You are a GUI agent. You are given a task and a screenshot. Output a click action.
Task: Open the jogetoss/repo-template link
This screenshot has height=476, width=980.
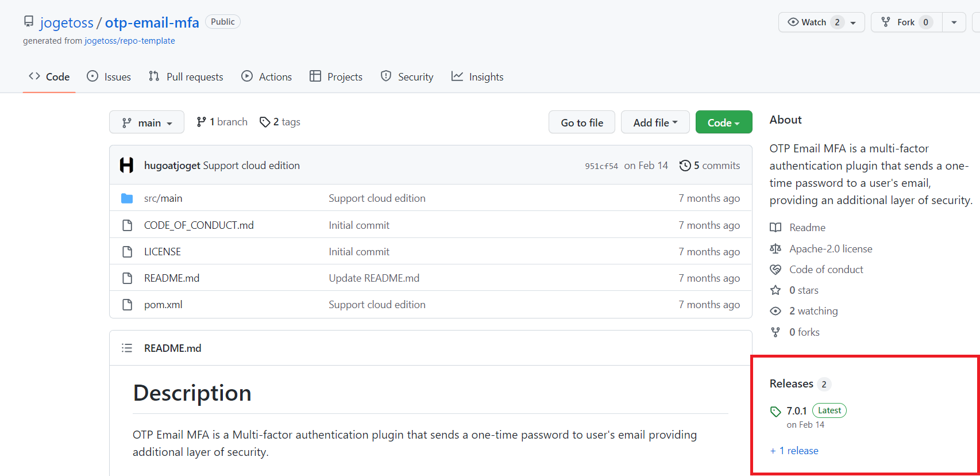pos(130,41)
